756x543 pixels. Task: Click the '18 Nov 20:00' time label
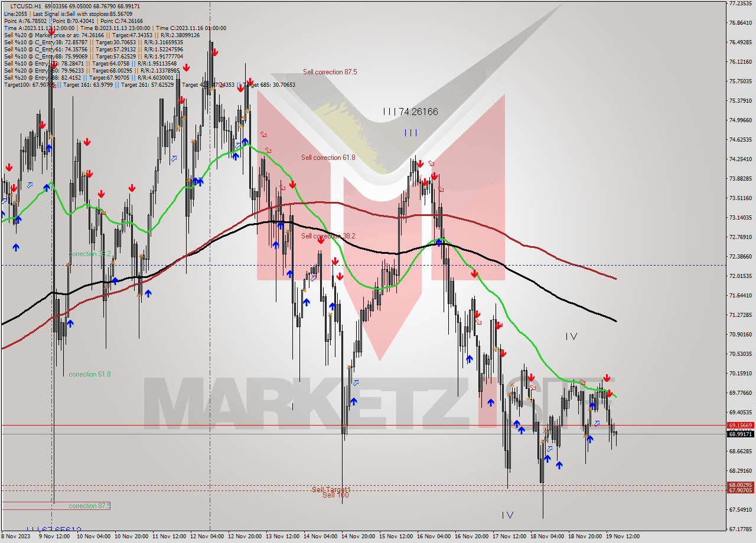584,537
